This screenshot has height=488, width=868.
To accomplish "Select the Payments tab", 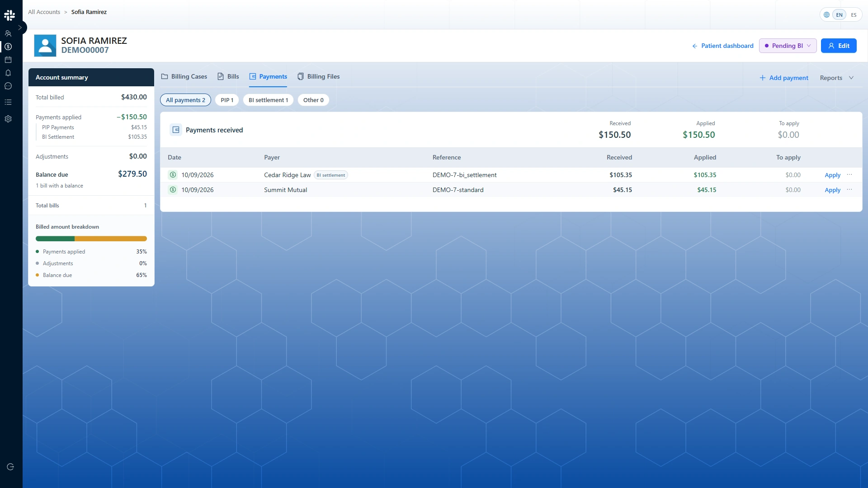I will tap(268, 77).
